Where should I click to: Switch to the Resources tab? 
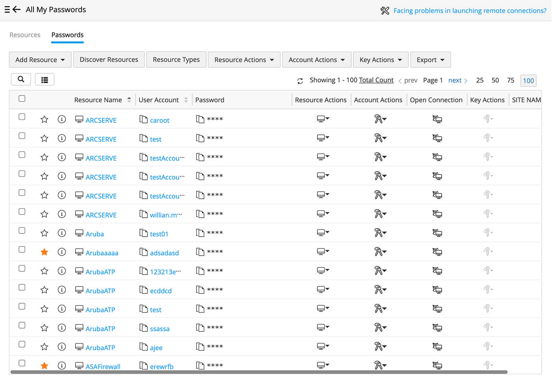[x=25, y=35]
